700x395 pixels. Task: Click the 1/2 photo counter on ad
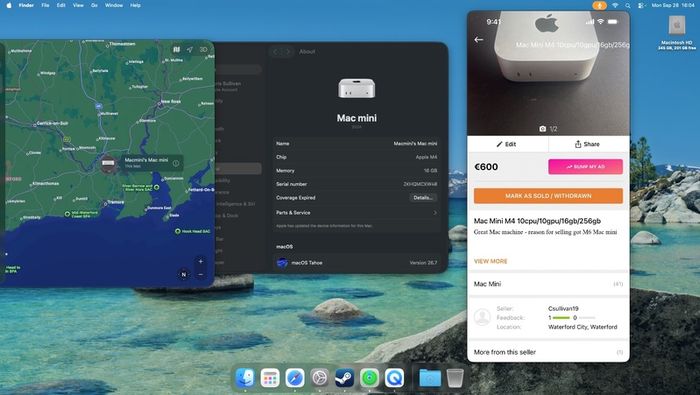click(x=548, y=129)
